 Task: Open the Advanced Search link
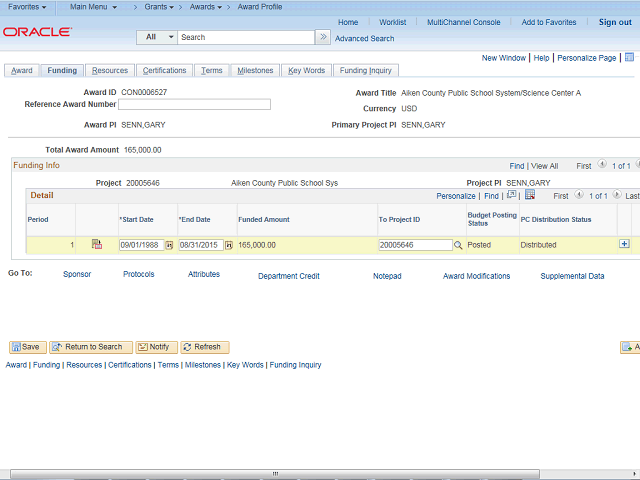[364, 39]
